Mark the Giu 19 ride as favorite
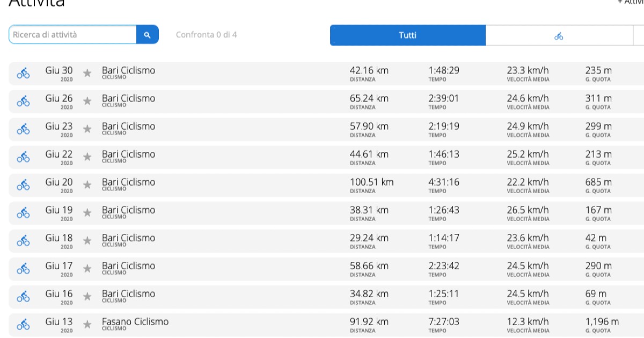 coord(87,212)
